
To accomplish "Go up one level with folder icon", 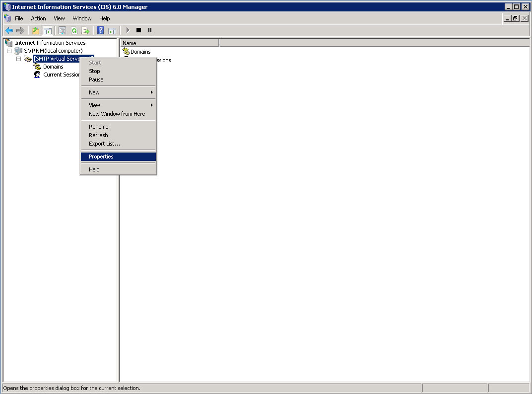I will 36,31.
